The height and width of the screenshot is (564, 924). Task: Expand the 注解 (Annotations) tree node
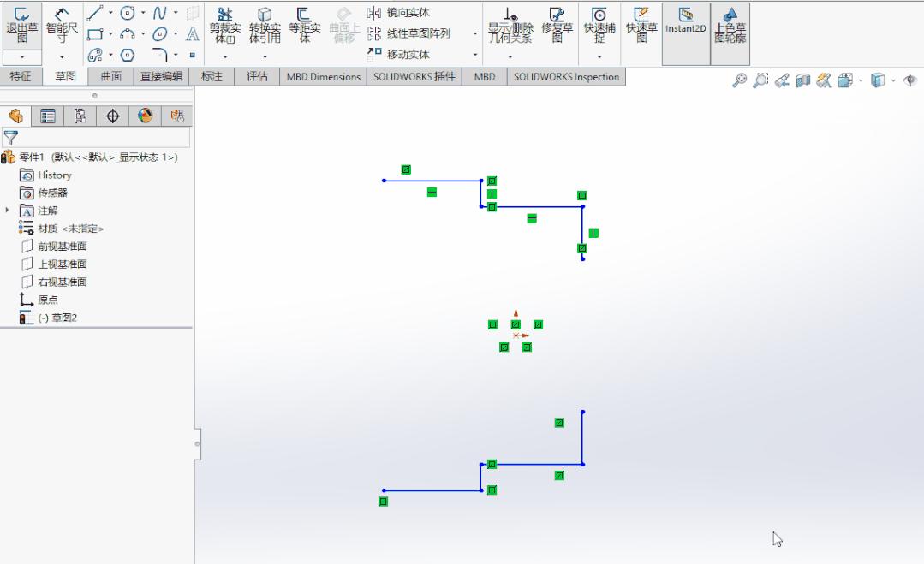(9, 210)
